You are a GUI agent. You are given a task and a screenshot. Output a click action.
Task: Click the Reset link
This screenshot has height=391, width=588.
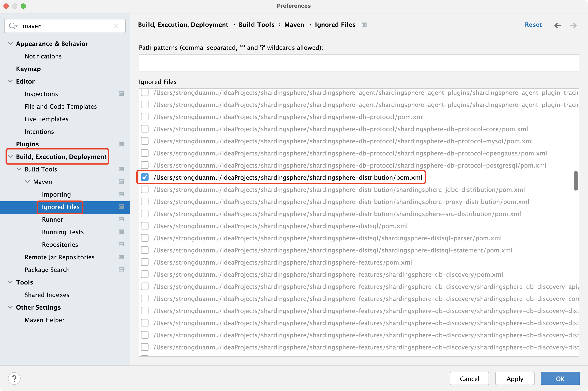coord(533,25)
